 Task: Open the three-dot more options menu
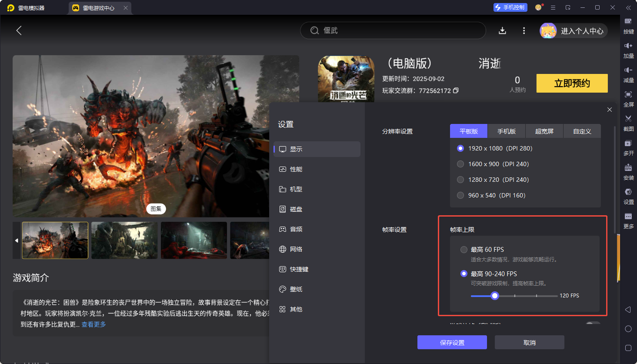point(524,30)
